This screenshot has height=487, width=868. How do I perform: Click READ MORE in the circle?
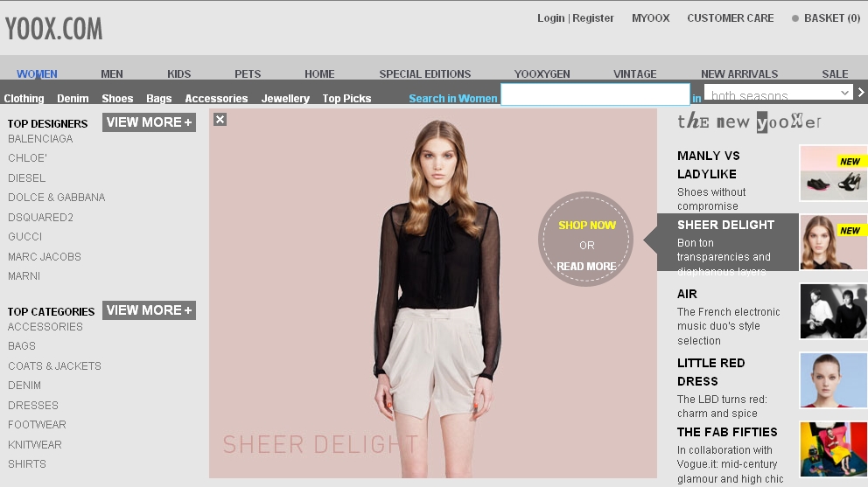[x=586, y=266]
